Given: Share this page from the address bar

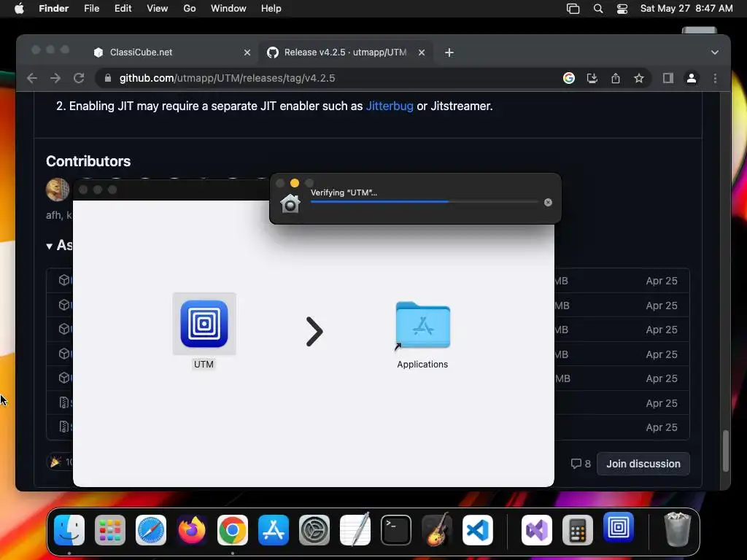Looking at the screenshot, I should coord(616,78).
